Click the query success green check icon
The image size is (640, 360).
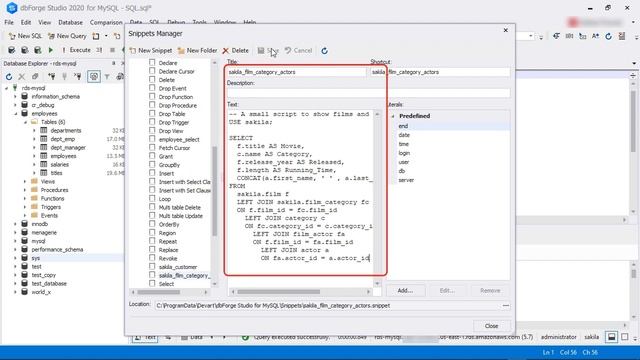tap(245, 338)
